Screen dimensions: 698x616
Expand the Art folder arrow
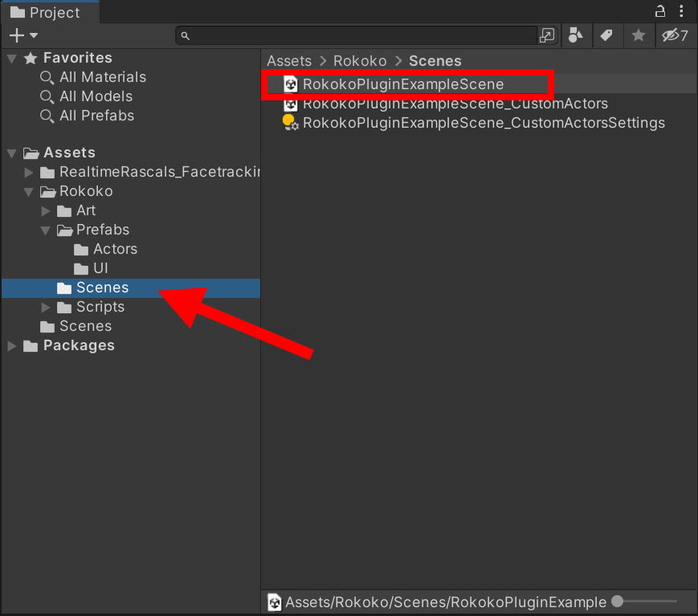pyautogui.click(x=46, y=211)
